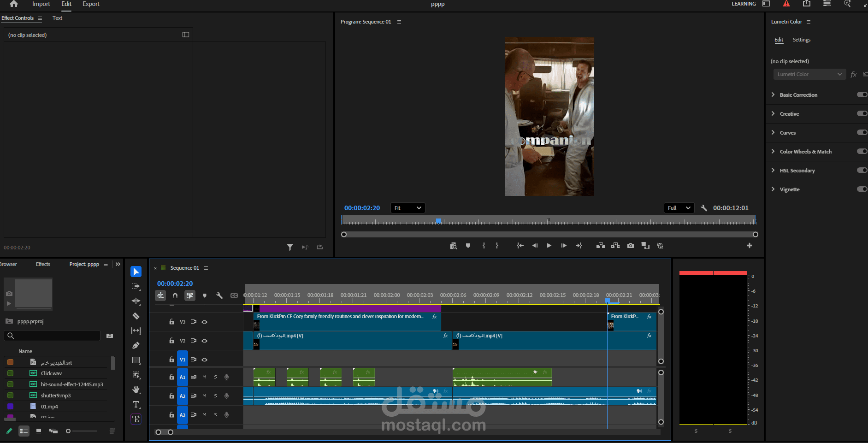This screenshot has width=868, height=443.
Task: Solo the A2 audio track
Action: [215, 396]
